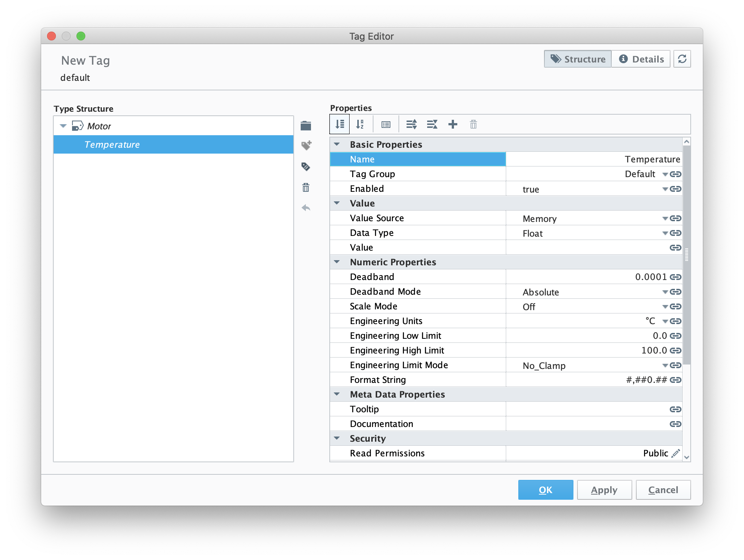This screenshot has width=744, height=560.
Task: Click the Documentation property row label
Action: (x=382, y=424)
